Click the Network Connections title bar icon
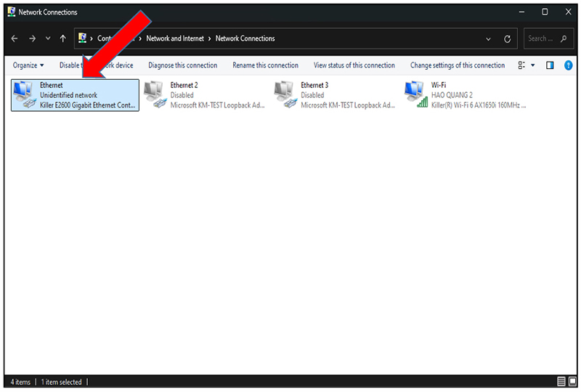581x392 pixels. (x=12, y=12)
